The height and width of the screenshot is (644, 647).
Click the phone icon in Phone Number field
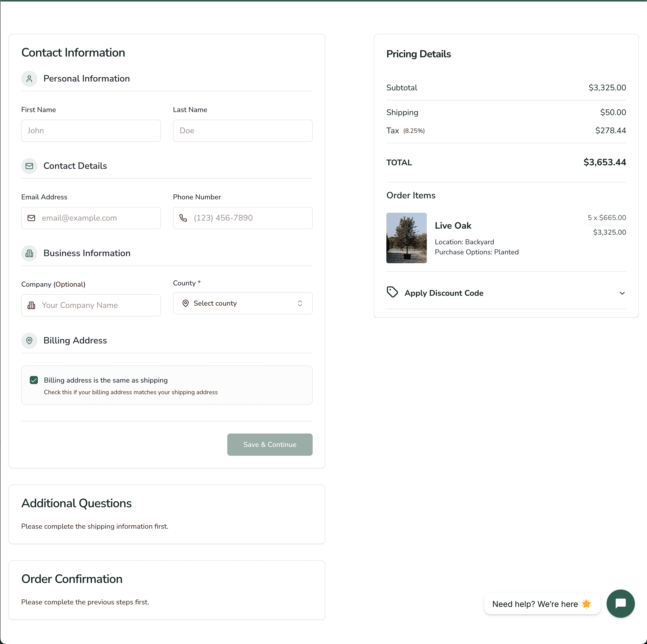pos(183,218)
